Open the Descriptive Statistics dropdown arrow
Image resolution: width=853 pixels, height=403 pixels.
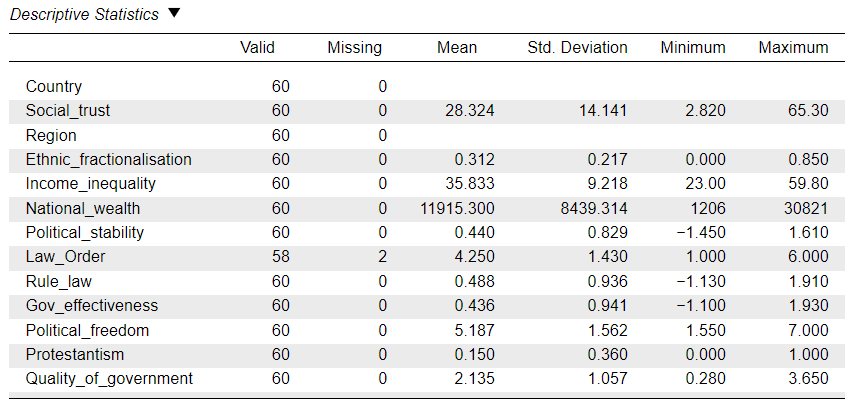click(x=175, y=14)
